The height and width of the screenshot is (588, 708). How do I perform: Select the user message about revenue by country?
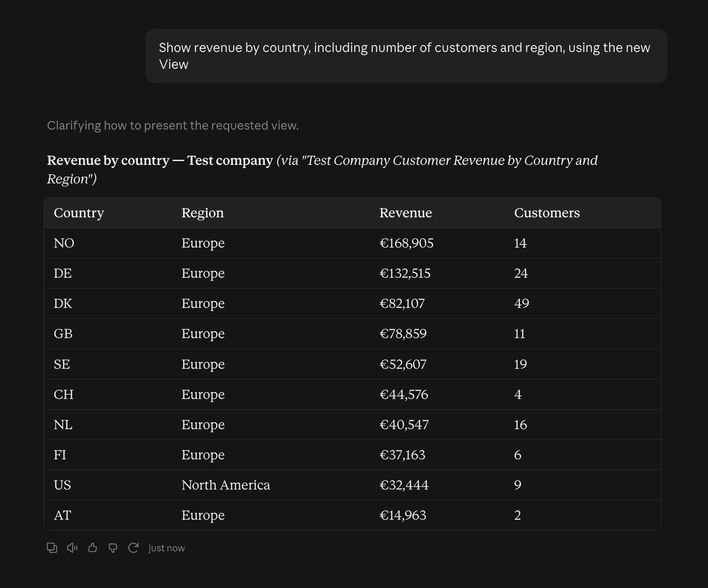(x=406, y=56)
